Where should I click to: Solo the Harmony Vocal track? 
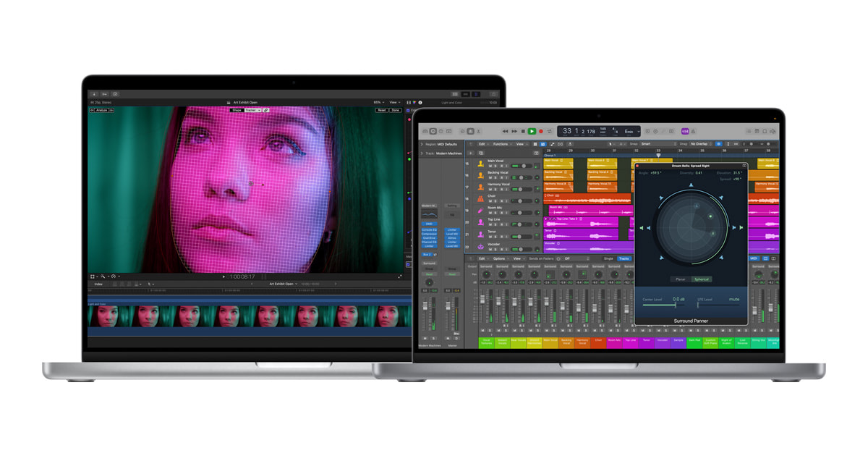[x=495, y=189]
